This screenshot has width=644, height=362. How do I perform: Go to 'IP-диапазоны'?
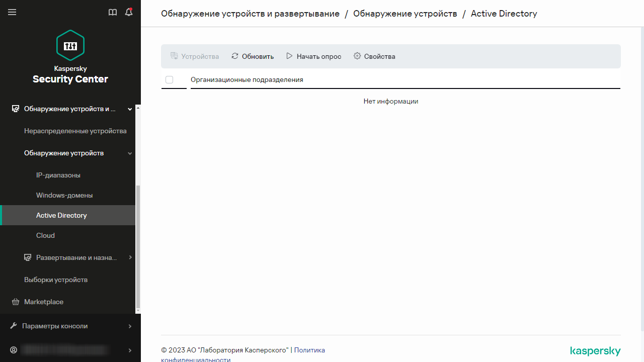(x=58, y=175)
